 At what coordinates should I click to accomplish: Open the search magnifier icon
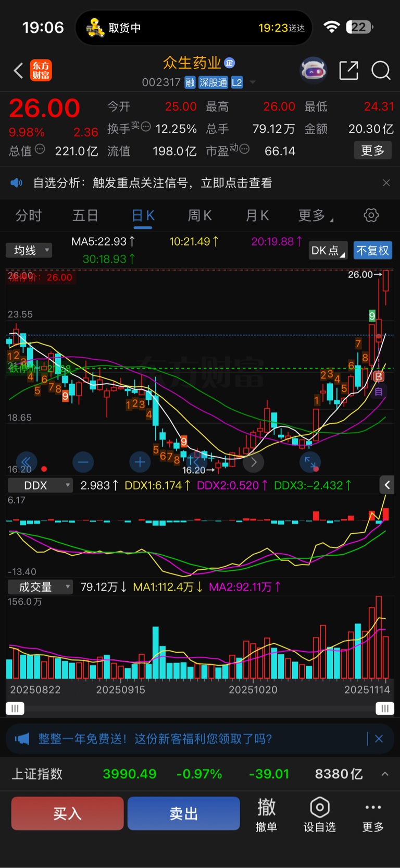(381, 70)
